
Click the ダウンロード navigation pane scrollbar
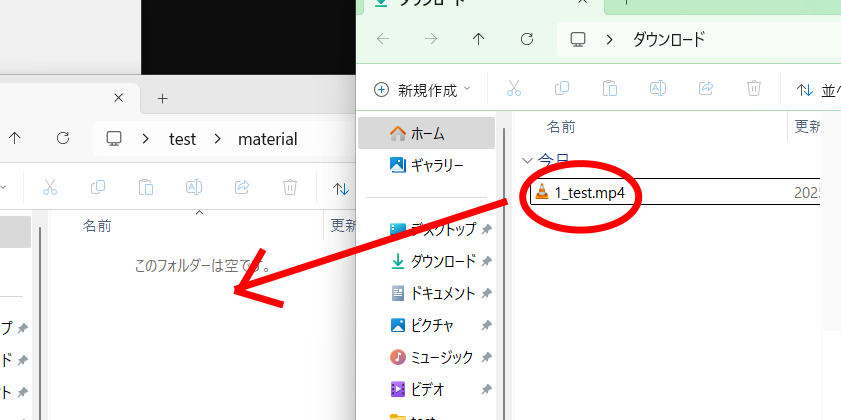503,274
